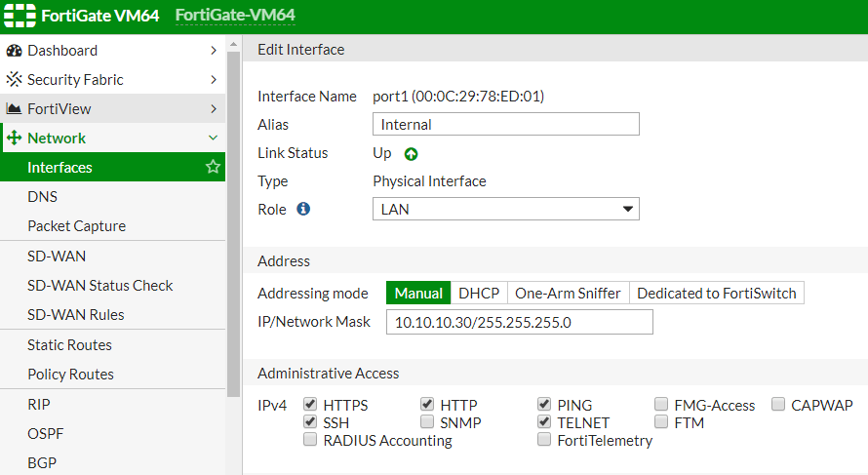
Task: Expand the Dashboard menu chevron
Action: [x=214, y=51]
